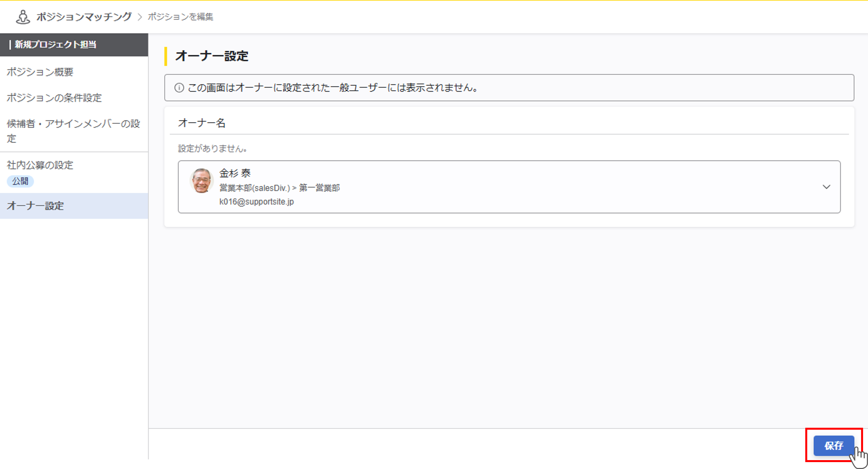The image size is (868, 469).
Task: Click ポジションを編集 breadcrumb text
Action: click(180, 17)
